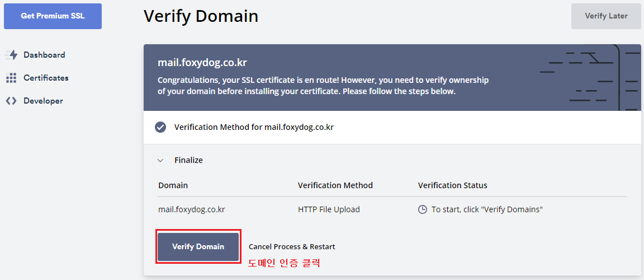This screenshot has width=644, height=280.
Task: Click the Verify Domain button
Action: [198, 247]
